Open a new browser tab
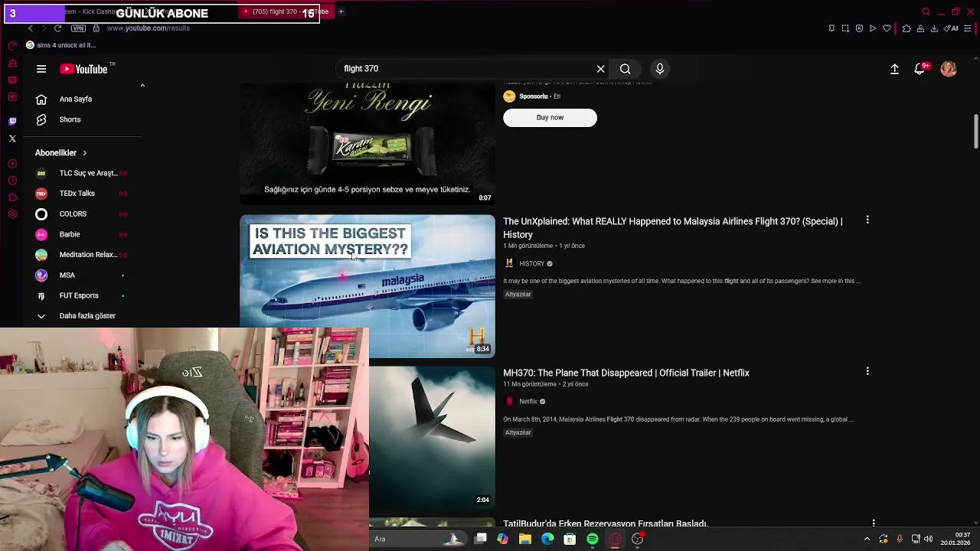The width and height of the screenshot is (980, 551). pyautogui.click(x=341, y=11)
